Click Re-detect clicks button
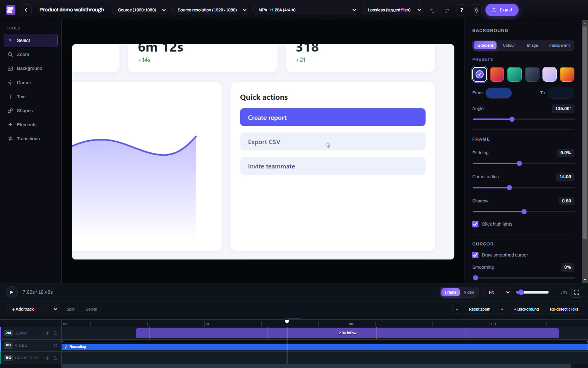 pyautogui.click(x=564, y=309)
